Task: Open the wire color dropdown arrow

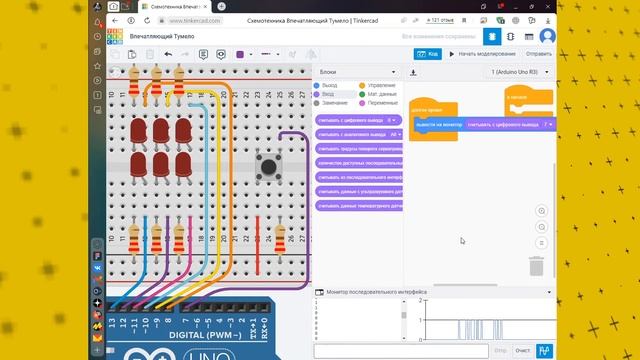Action: (251, 54)
